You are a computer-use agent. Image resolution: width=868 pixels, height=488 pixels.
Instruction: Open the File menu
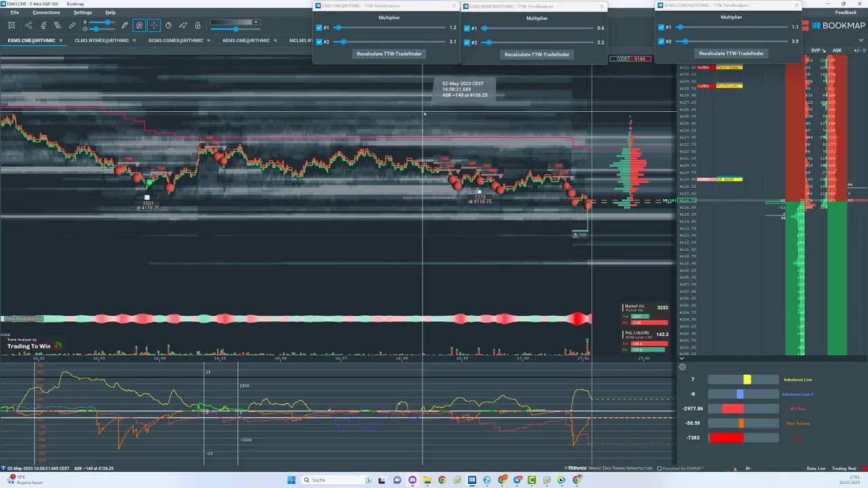[14, 12]
